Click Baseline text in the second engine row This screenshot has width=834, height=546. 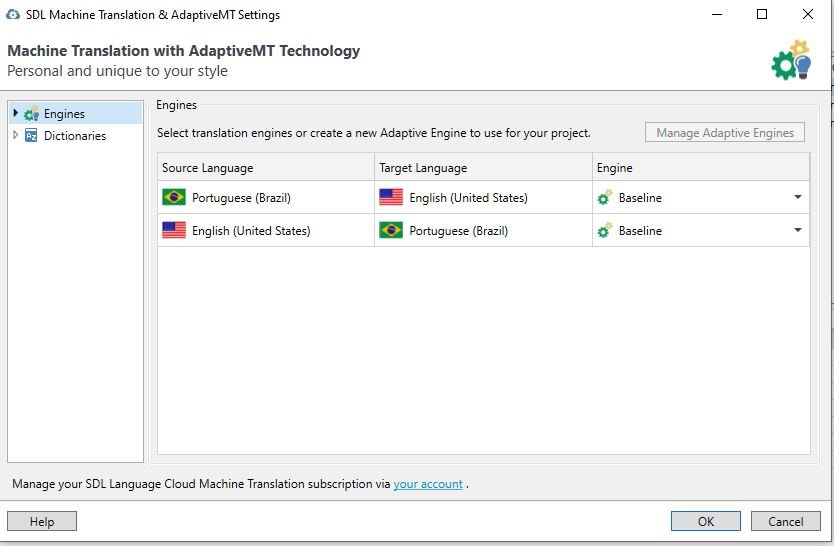point(640,231)
